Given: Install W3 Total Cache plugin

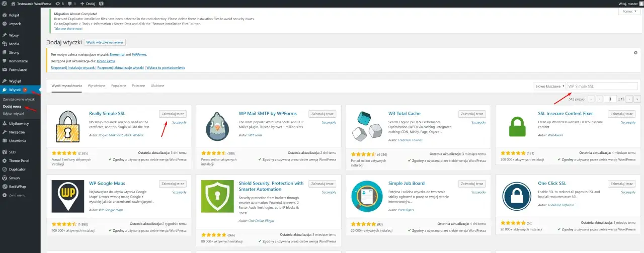Looking at the screenshot, I should [472, 114].
